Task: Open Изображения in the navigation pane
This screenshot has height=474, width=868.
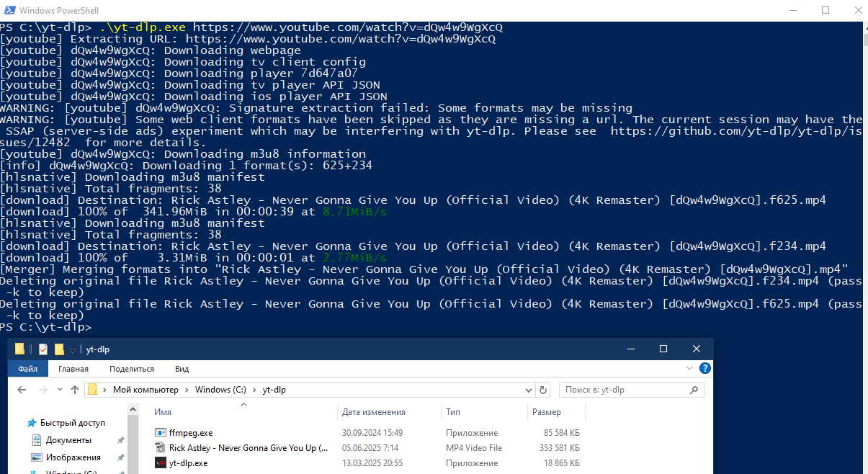Action: (73, 457)
